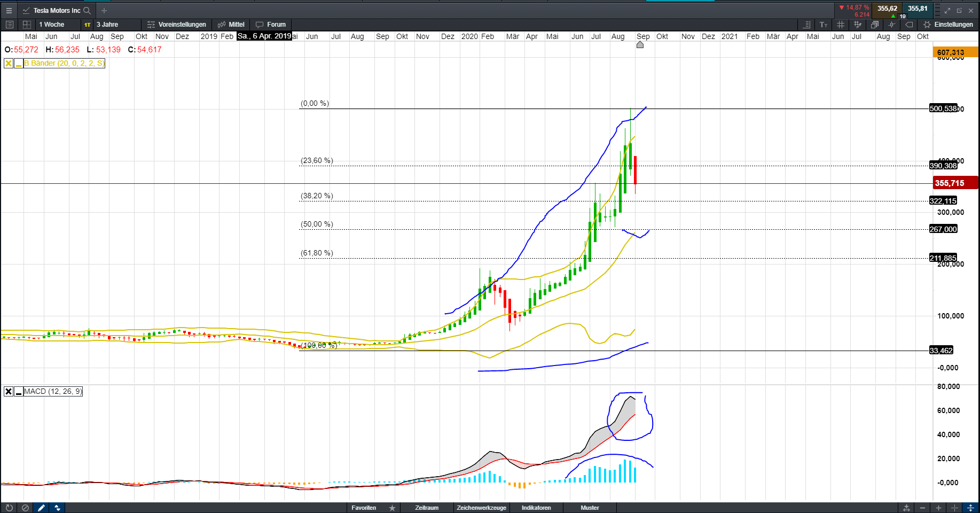The width and height of the screenshot is (980, 513).
Task: Open Einstellungen settings
Action: [948, 25]
